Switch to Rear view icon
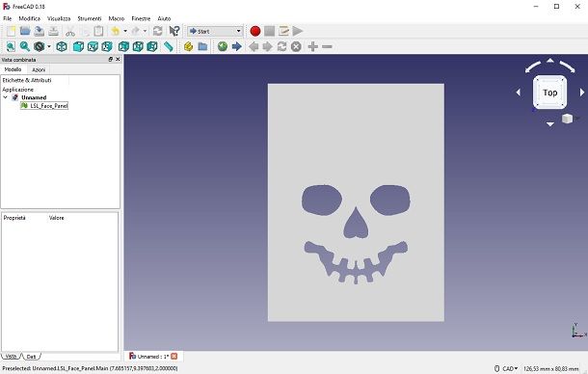Viewport: 588px width, 374px height. [x=123, y=46]
